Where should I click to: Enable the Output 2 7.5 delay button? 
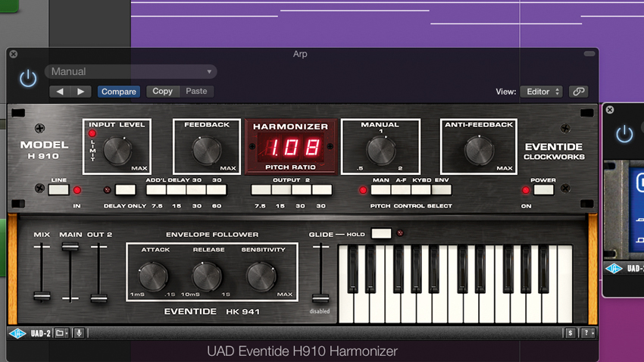click(x=261, y=189)
